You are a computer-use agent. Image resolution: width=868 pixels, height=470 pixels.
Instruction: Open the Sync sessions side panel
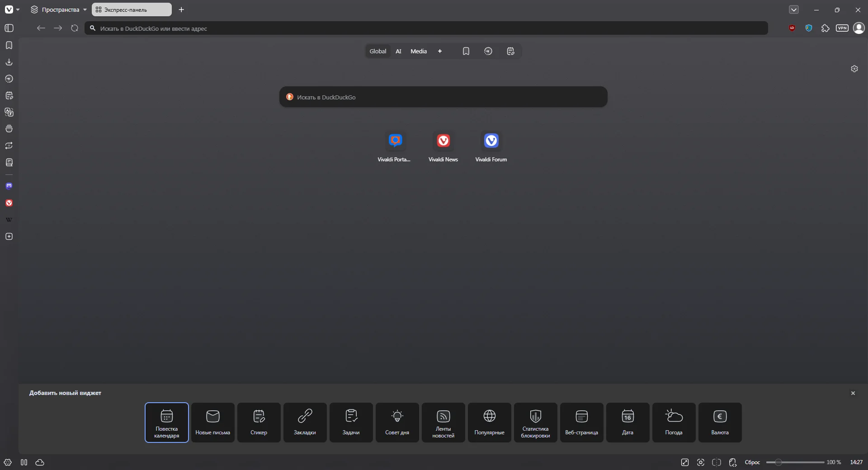coord(9,146)
